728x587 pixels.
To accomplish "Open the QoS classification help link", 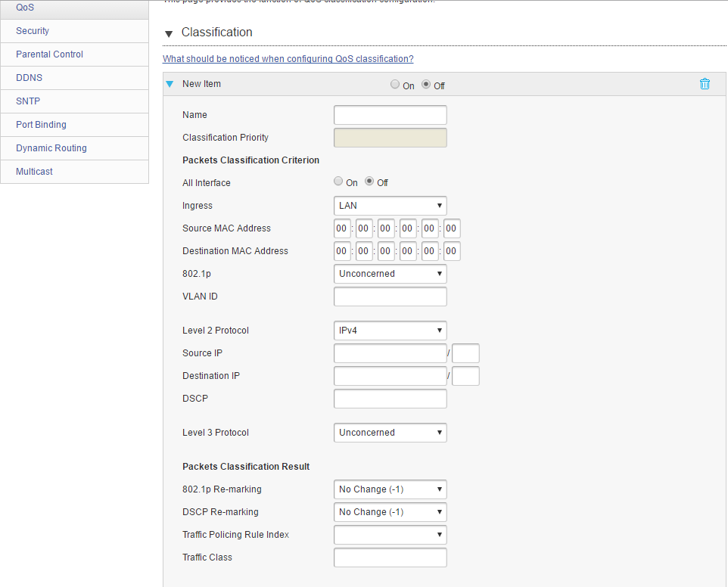I will 288,59.
